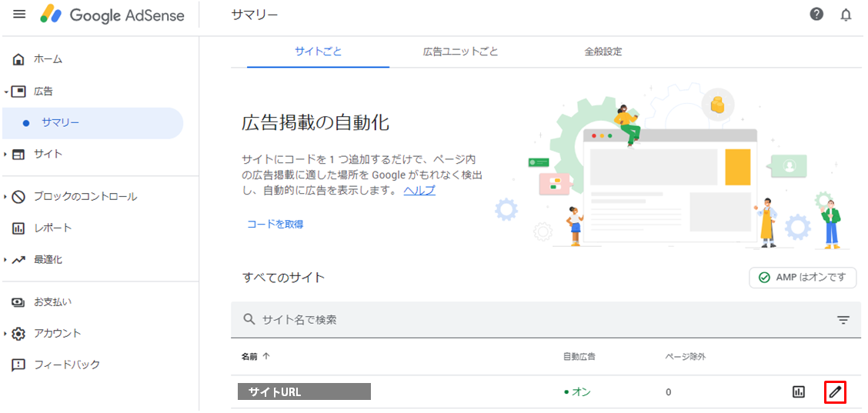Open the filter icon in the search bar
The width and height of the screenshot is (868, 413).
[843, 320]
